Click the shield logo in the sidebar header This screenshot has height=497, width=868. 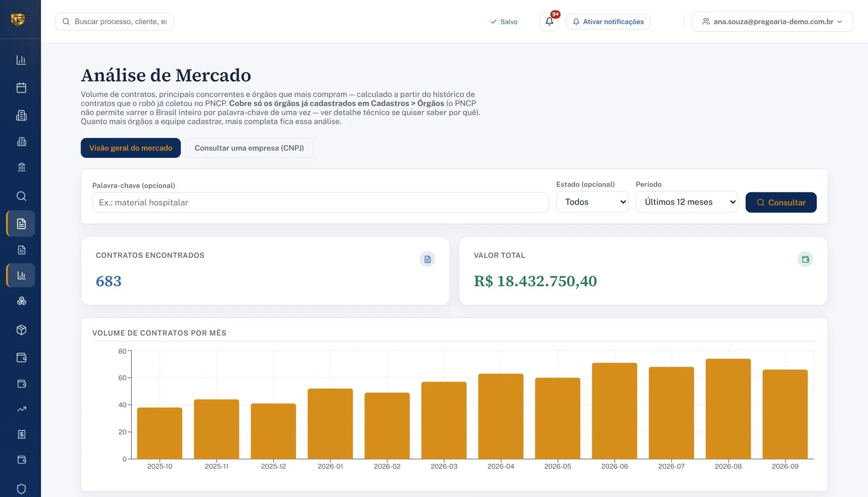[x=18, y=20]
